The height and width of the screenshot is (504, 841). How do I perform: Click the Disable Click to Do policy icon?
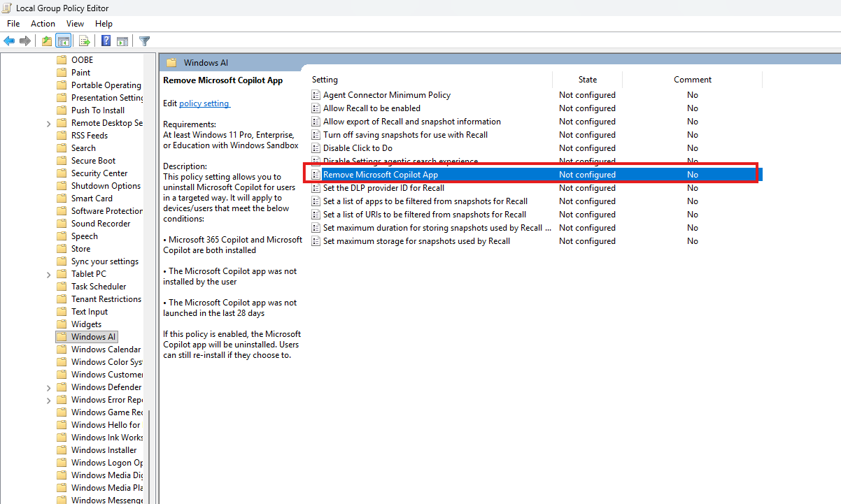[x=316, y=148]
